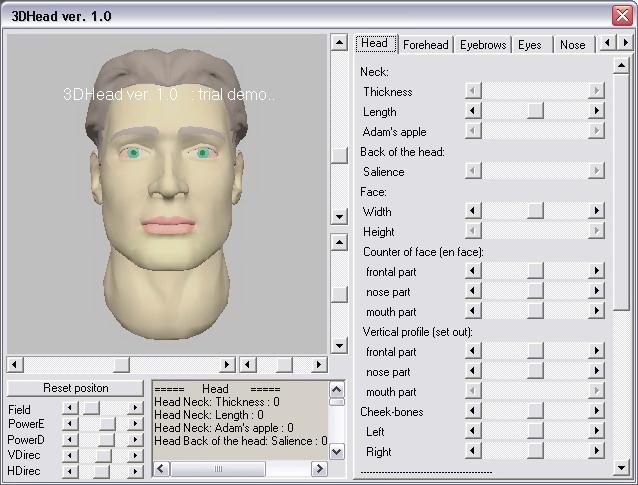Click the Neck Length slider thumb
This screenshot has height=485, width=638.
pos(535,111)
